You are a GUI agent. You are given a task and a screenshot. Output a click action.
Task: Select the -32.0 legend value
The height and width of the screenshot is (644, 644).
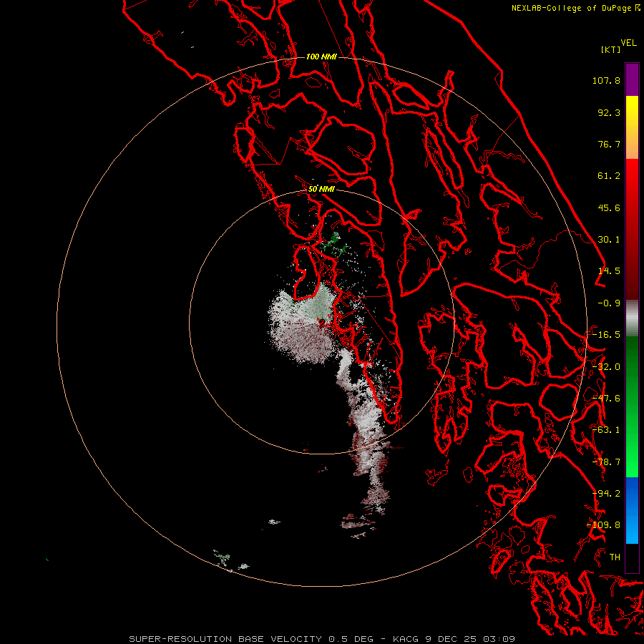point(606,367)
